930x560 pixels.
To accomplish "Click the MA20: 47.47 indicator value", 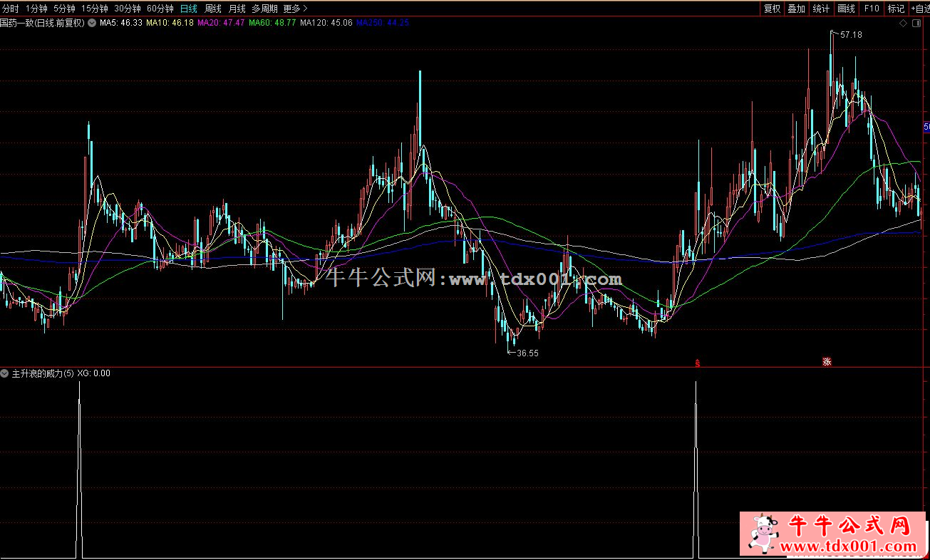I will [221, 23].
